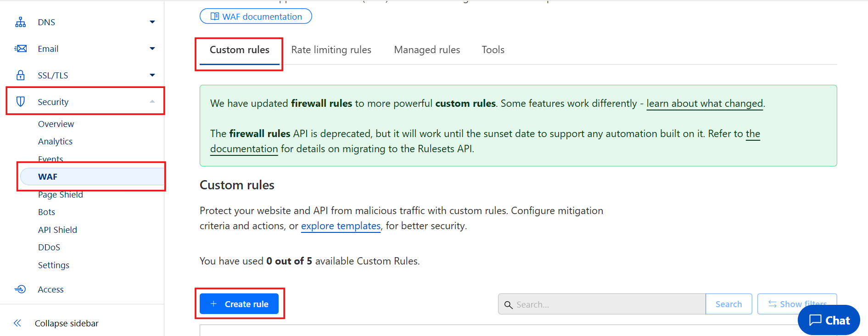Switch to the Rate limiting rules tab

331,50
